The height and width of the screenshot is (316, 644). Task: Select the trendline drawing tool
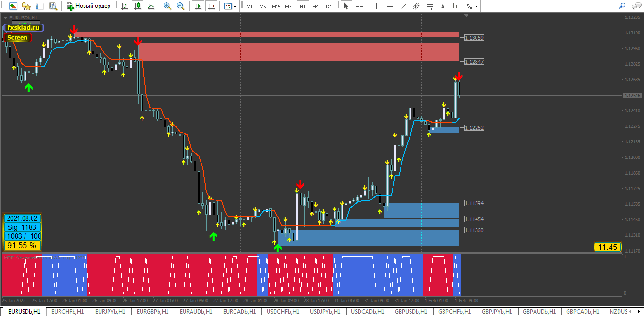click(403, 6)
